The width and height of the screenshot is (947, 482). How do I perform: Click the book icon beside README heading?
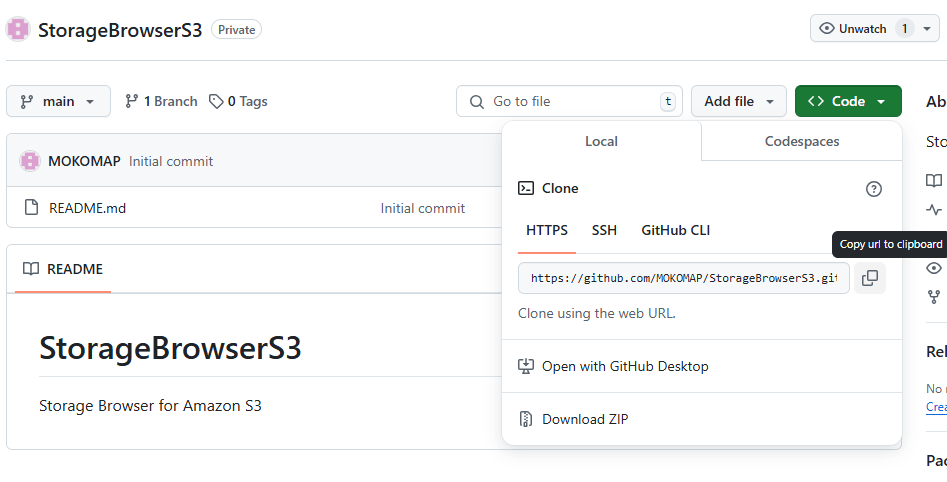(x=31, y=269)
